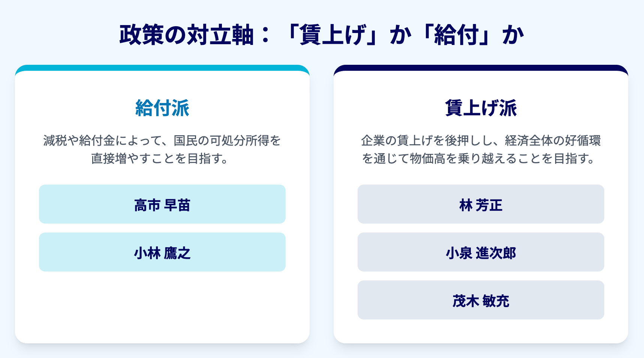Select the 小泉 進次郎 name button
Viewport: 644px width, 358px height.
pos(481,252)
